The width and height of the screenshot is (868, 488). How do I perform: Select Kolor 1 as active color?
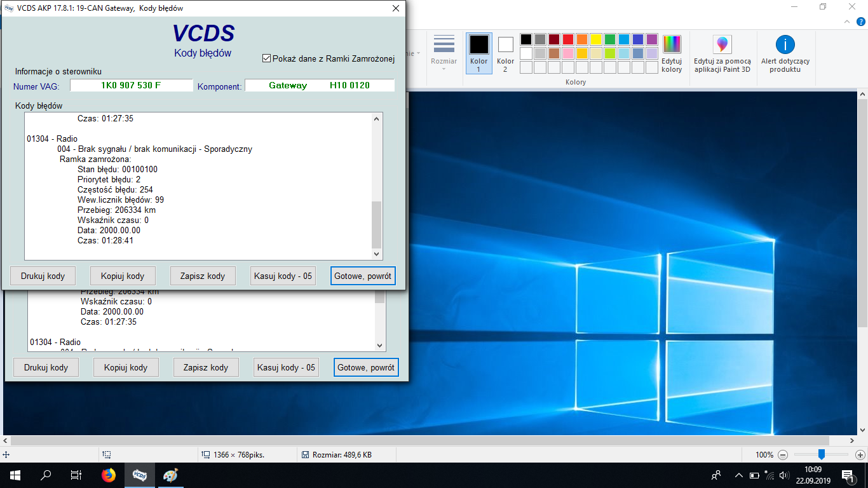click(478, 53)
